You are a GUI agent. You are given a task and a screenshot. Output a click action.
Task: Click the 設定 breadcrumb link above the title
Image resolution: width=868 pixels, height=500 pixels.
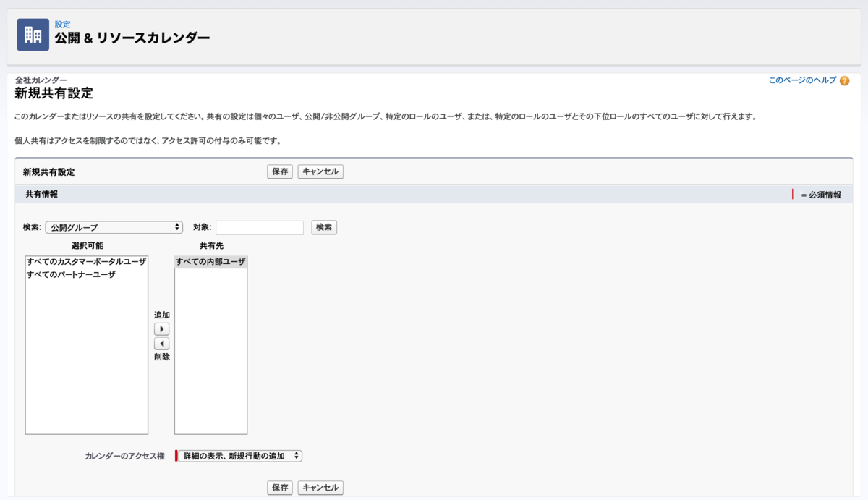coord(63,24)
